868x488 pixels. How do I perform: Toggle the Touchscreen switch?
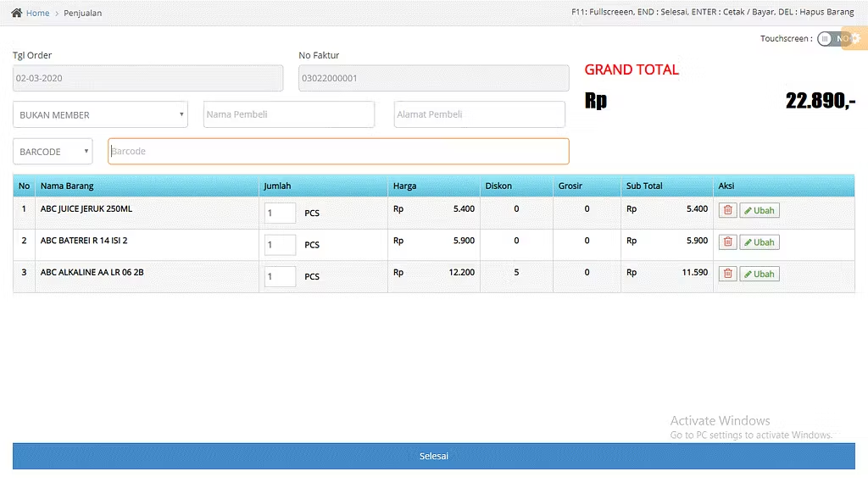[x=832, y=39]
